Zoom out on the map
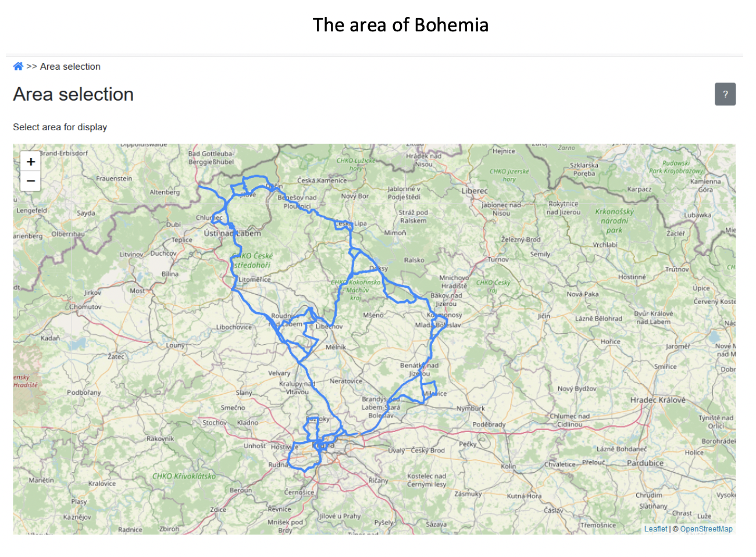The image size is (756, 557). coord(31,181)
